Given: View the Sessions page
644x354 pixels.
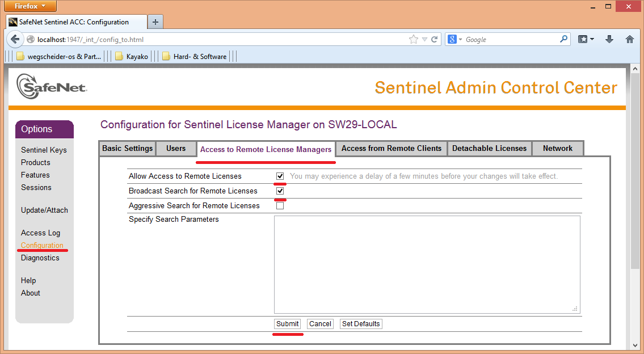Looking at the screenshot, I should coord(36,187).
